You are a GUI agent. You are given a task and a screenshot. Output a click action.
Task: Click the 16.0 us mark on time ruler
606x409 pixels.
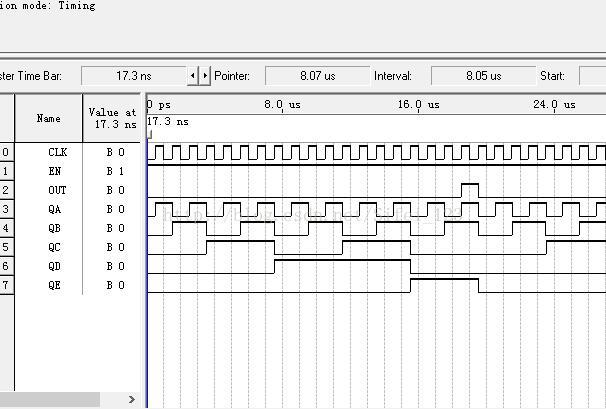419,105
